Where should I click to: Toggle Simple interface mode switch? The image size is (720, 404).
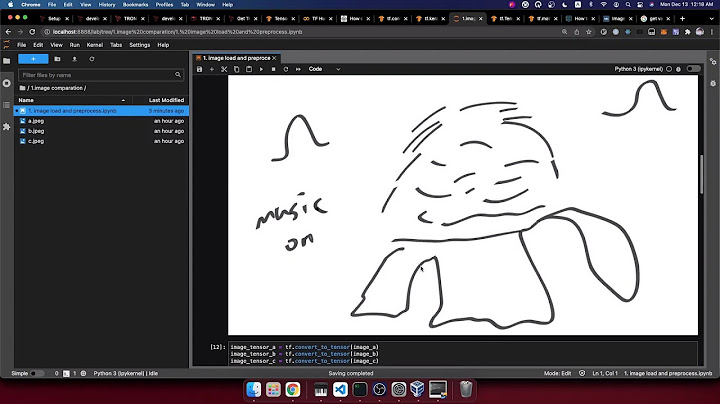[x=37, y=374]
